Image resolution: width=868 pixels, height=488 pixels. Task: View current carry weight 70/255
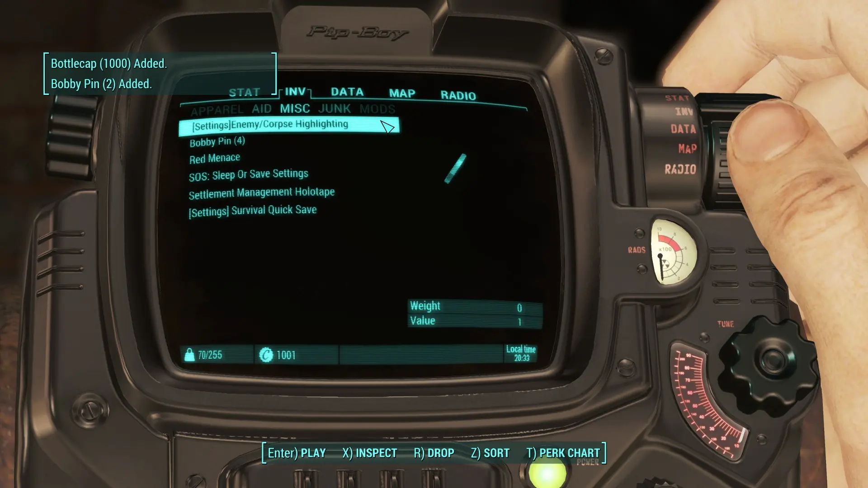coord(209,355)
